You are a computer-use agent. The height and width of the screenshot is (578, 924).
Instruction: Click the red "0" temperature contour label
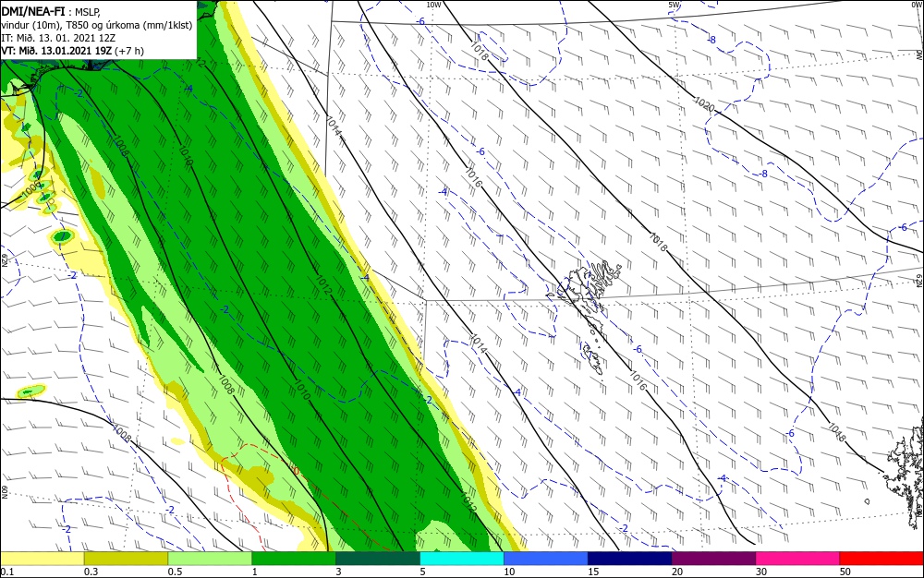(x=296, y=472)
